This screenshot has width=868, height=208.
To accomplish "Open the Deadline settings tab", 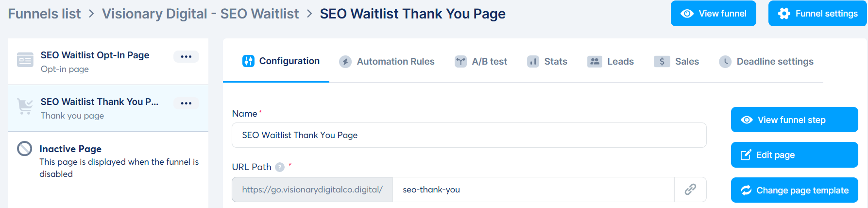I will (x=766, y=62).
